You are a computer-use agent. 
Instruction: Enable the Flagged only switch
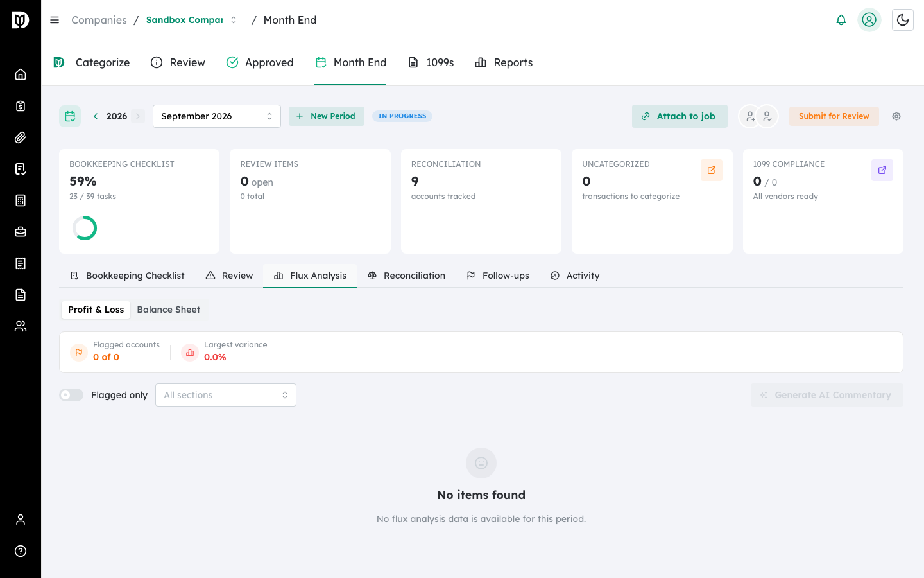(71, 395)
